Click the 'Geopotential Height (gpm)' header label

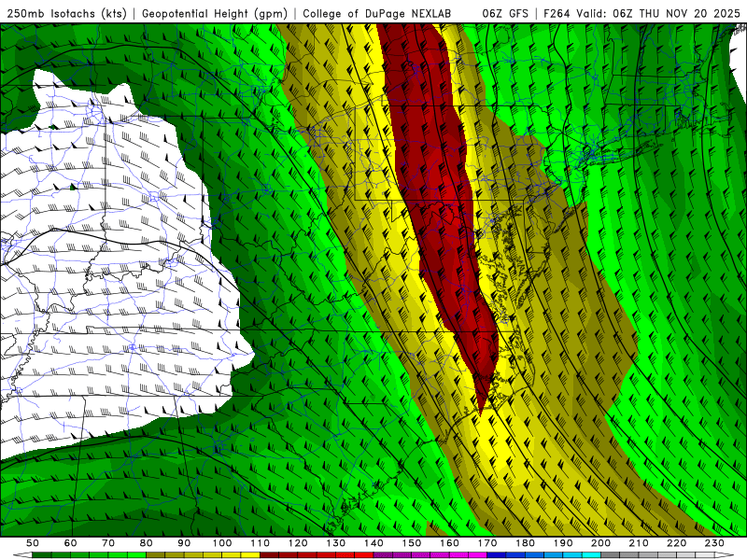coord(215,14)
